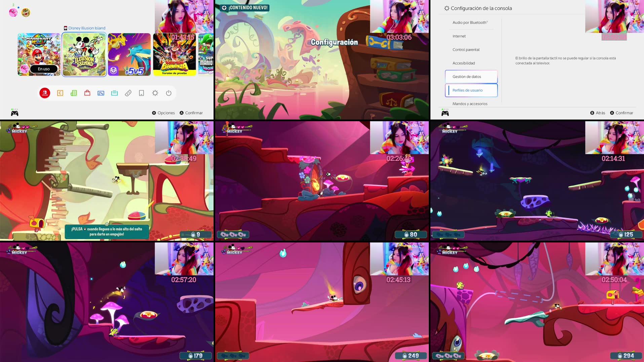Open the "Control parental" settings section

(466, 50)
